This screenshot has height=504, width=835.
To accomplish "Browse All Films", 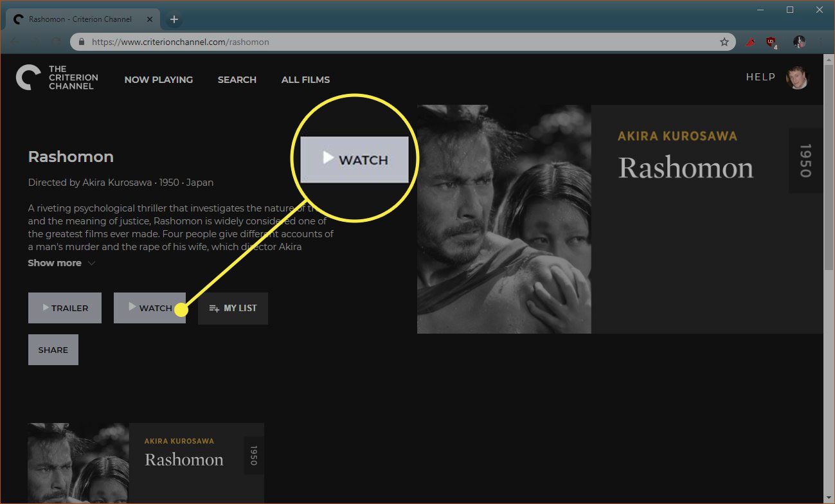I will coord(305,80).
